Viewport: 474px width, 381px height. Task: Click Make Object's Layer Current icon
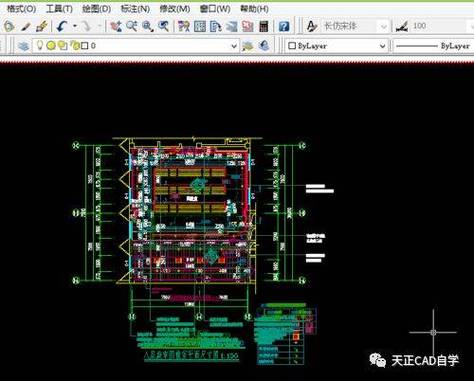248,46
